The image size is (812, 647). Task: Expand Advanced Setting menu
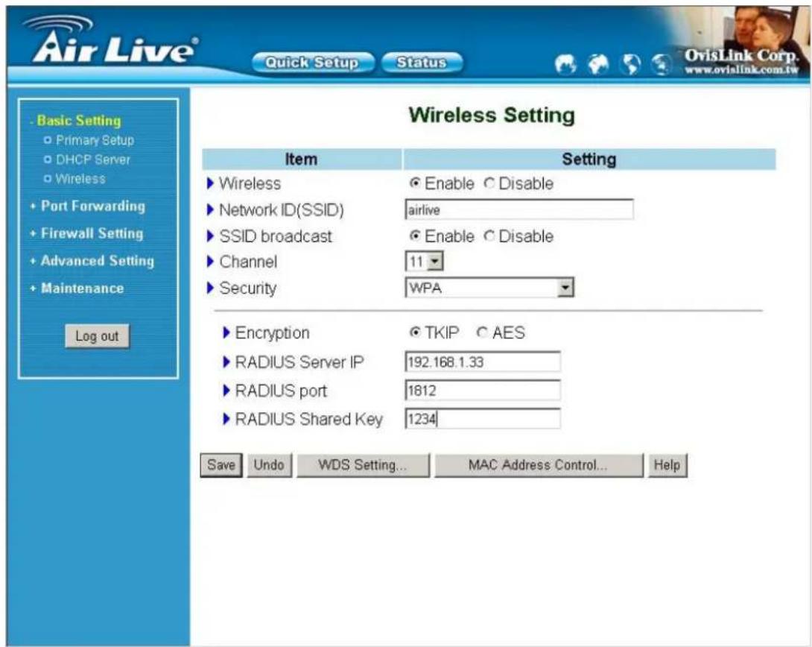98,261
